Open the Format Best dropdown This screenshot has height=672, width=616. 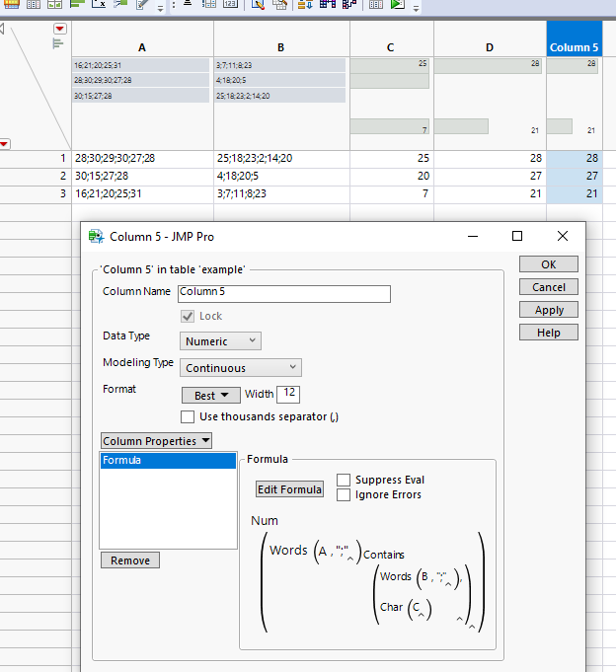(x=211, y=395)
